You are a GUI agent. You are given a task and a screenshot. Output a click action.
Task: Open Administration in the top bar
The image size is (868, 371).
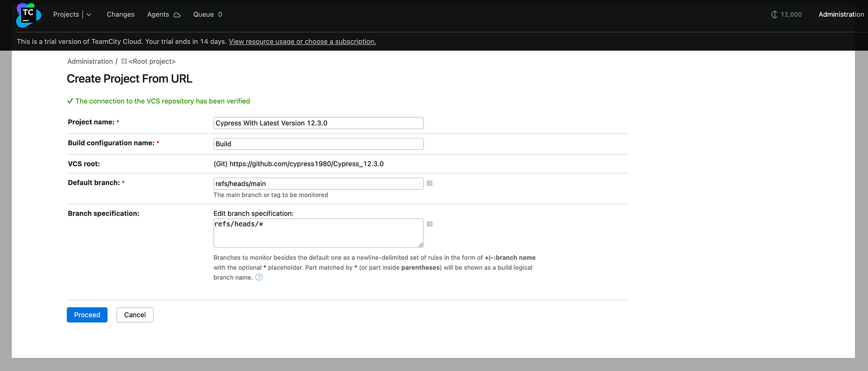pyautogui.click(x=841, y=15)
